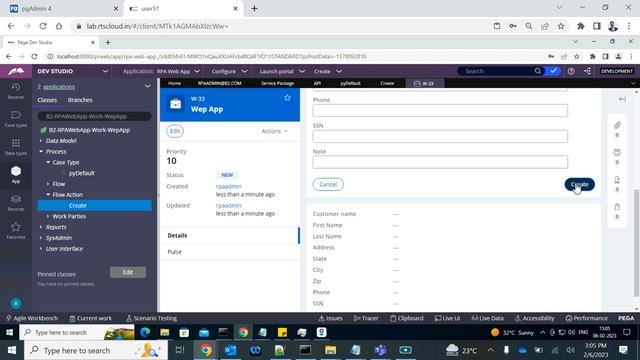Select the Details tab
This screenshot has height=360, width=640.
click(229, 236)
